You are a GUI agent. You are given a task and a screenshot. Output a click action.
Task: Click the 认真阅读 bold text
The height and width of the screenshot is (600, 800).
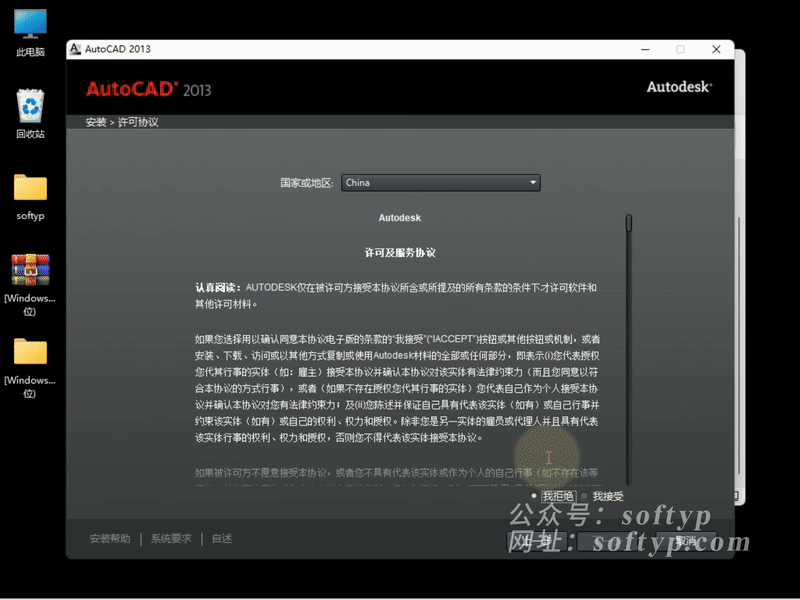(x=218, y=288)
